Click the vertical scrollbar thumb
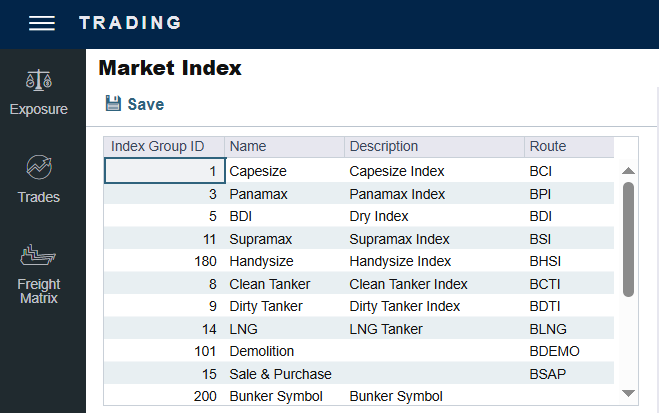The width and height of the screenshot is (659, 413). pos(628,238)
